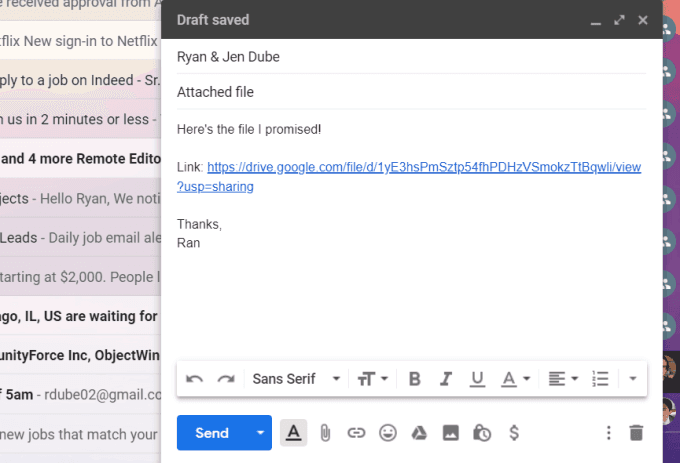The height and width of the screenshot is (463, 680).
Task: Toggle bold formatting
Action: point(415,379)
